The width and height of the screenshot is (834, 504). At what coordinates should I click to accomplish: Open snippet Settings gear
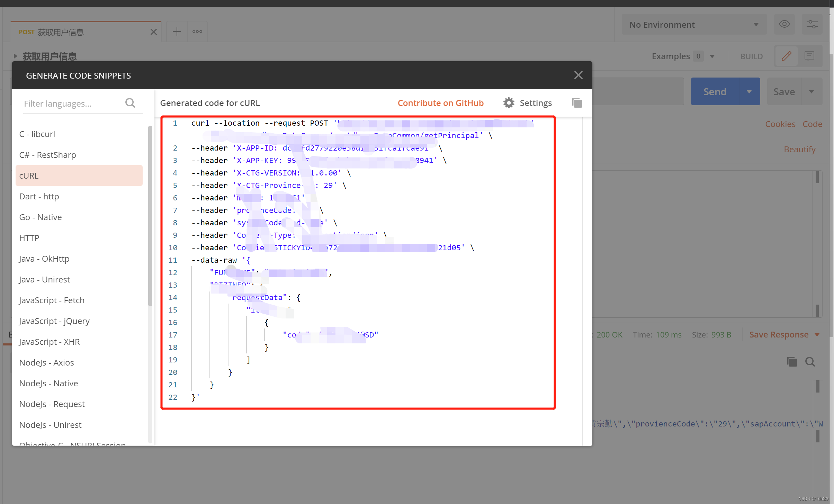coord(509,103)
